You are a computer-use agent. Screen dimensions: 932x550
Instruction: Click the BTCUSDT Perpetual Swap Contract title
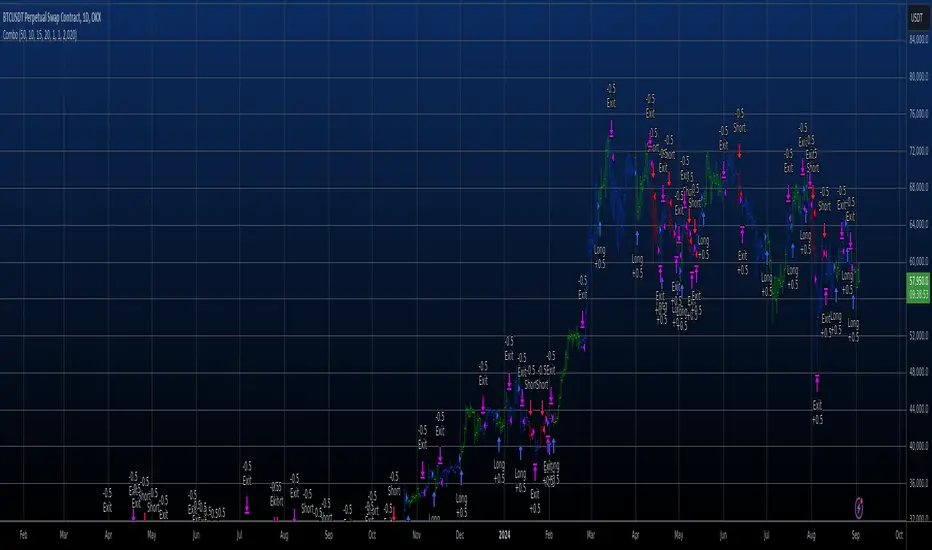point(52,18)
